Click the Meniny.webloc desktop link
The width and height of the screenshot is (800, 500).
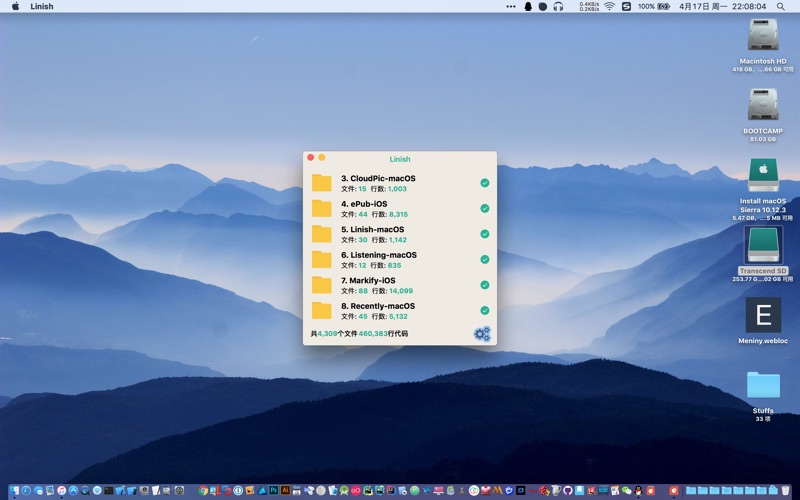[763, 316]
